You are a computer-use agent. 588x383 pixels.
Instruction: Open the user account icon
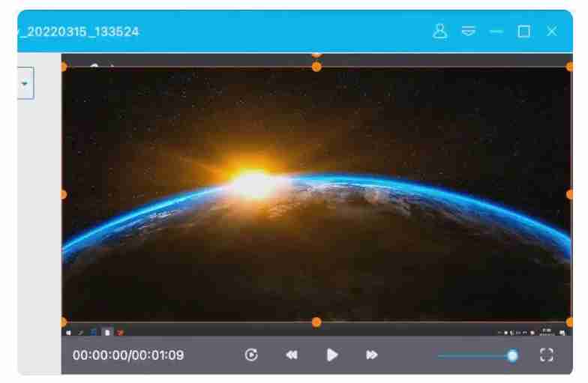[439, 31]
